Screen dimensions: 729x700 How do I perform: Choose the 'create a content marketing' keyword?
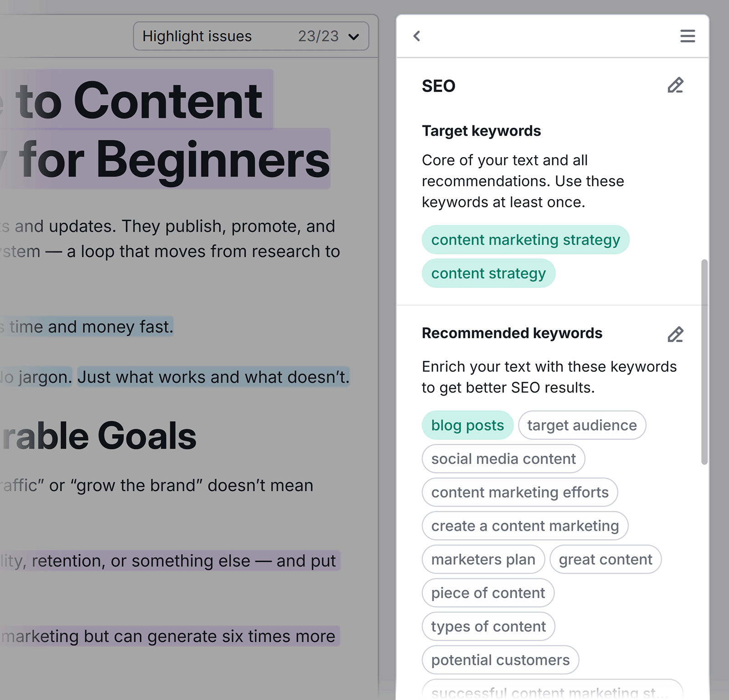click(525, 525)
